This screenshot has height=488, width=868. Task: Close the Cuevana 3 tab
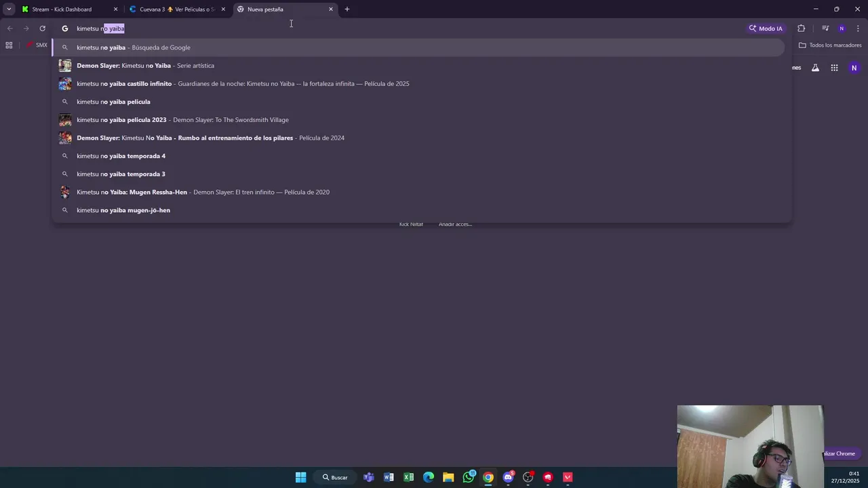223,9
